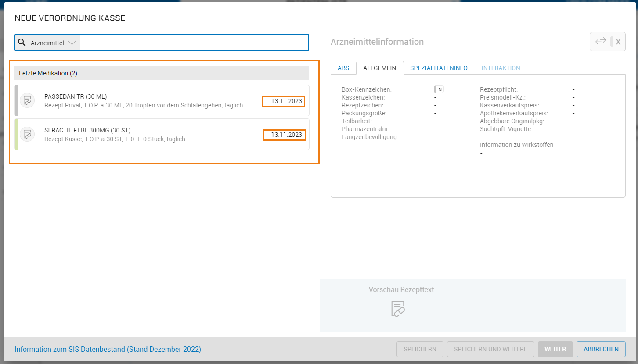Select PASSEDAN TR (30 ML) entry
The height and width of the screenshot is (364, 638).
point(162,100)
